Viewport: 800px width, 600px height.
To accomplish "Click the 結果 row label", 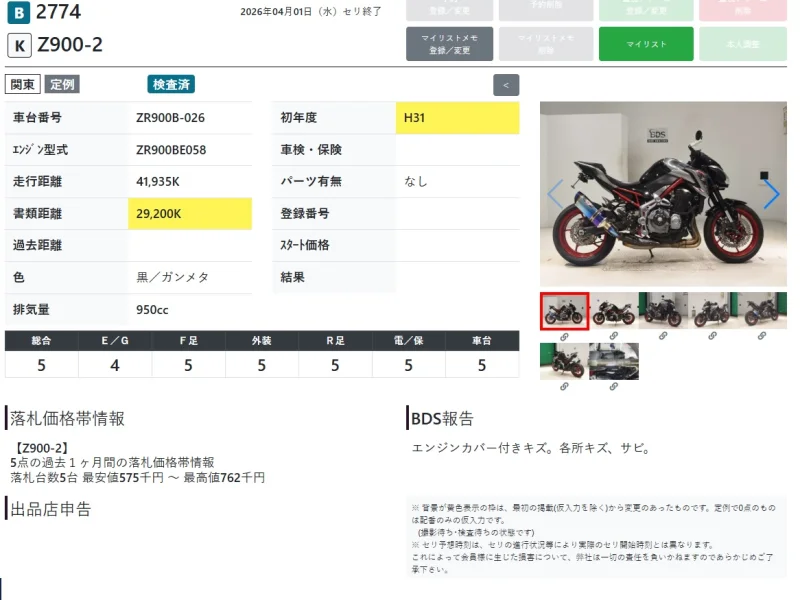I will tap(292, 278).
